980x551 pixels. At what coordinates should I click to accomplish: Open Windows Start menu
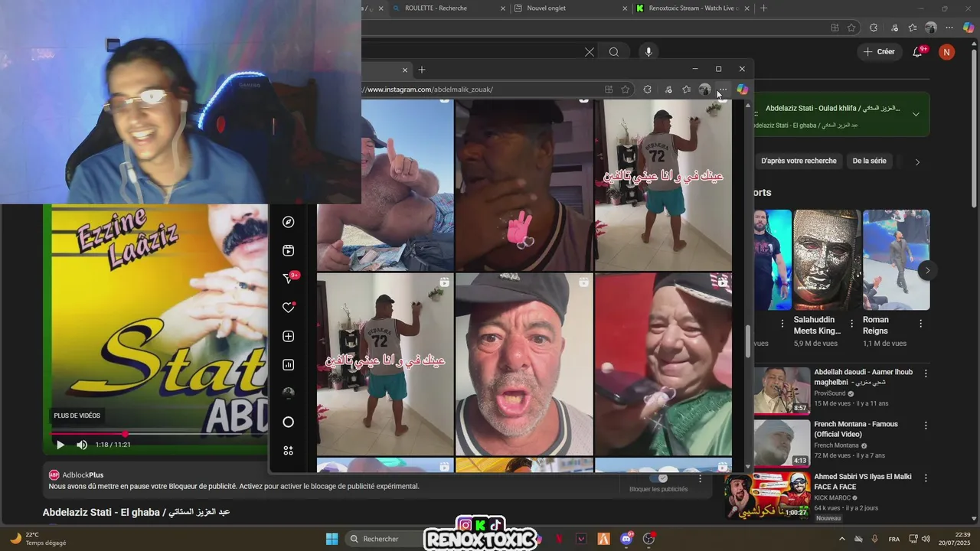[332, 539]
